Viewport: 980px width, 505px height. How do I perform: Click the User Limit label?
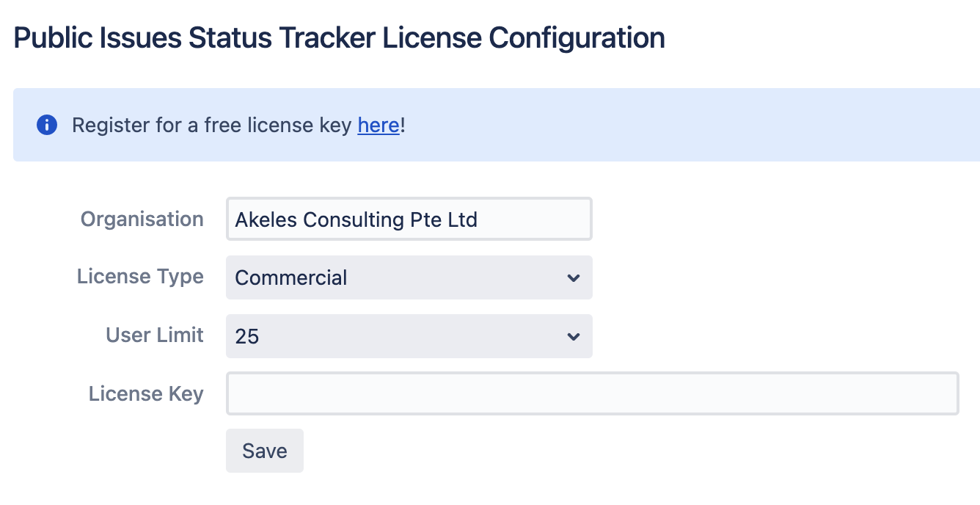[154, 336]
